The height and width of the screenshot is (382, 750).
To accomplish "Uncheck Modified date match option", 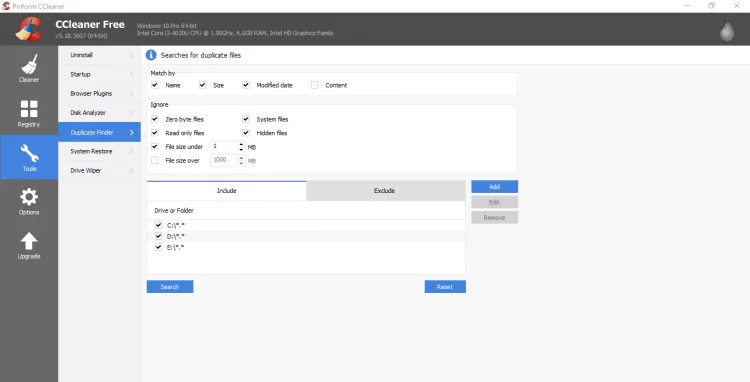I will pos(246,85).
